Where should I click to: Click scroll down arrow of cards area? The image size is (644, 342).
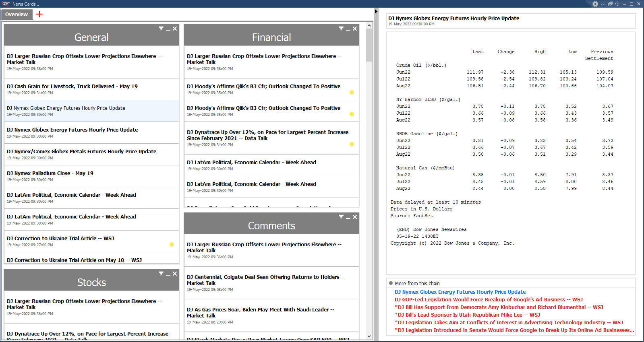369,336
